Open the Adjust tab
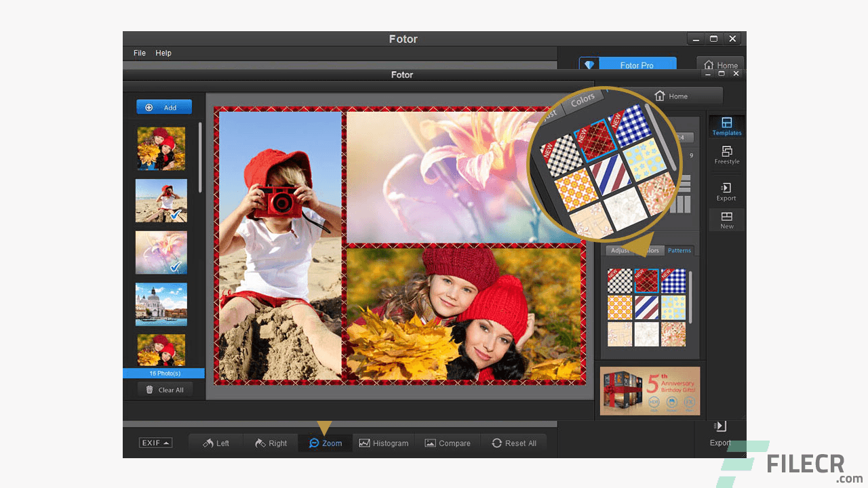The width and height of the screenshot is (868, 488). [620, 250]
